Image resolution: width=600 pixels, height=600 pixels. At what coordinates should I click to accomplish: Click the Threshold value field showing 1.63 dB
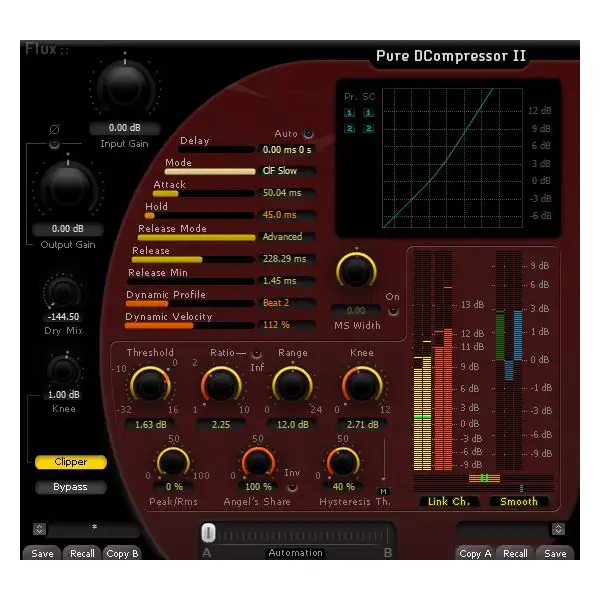150,423
